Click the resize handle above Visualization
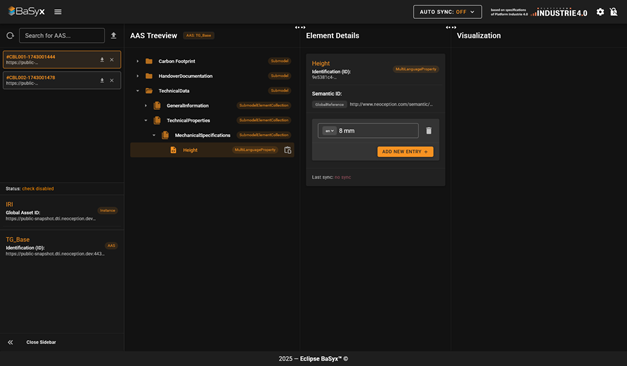This screenshot has width=627, height=366. [x=451, y=27]
